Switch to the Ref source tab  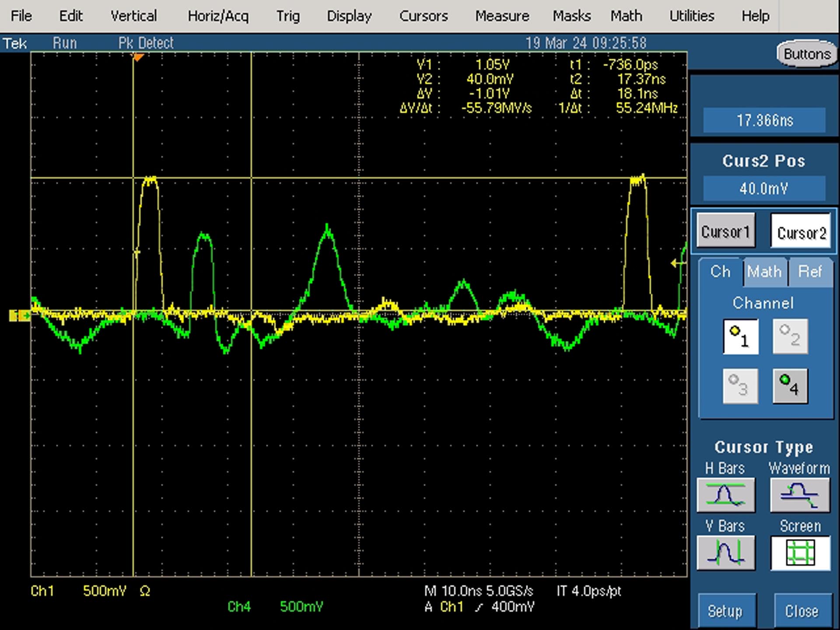(x=810, y=272)
